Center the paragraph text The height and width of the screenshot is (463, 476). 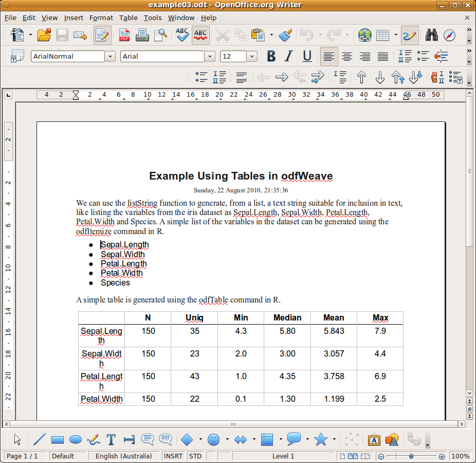(x=346, y=56)
